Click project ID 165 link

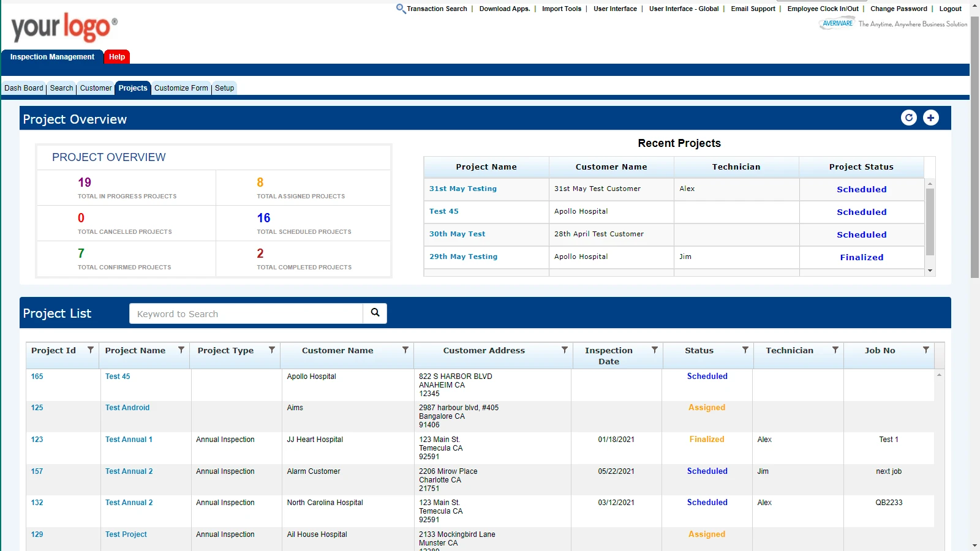click(x=37, y=377)
